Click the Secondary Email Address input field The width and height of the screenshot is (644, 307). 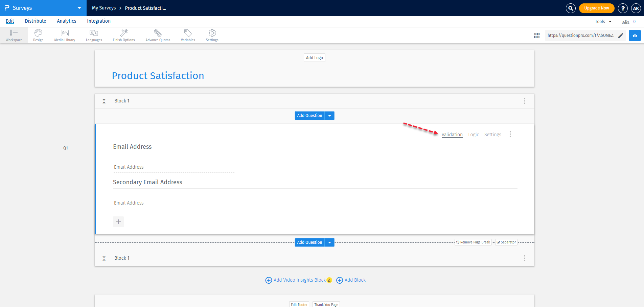pyautogui.click(x=174, y=203)
